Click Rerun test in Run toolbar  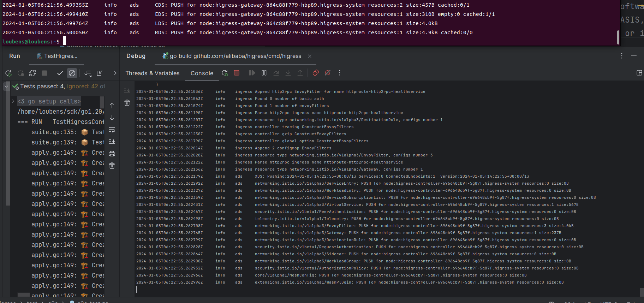point(8,73)
